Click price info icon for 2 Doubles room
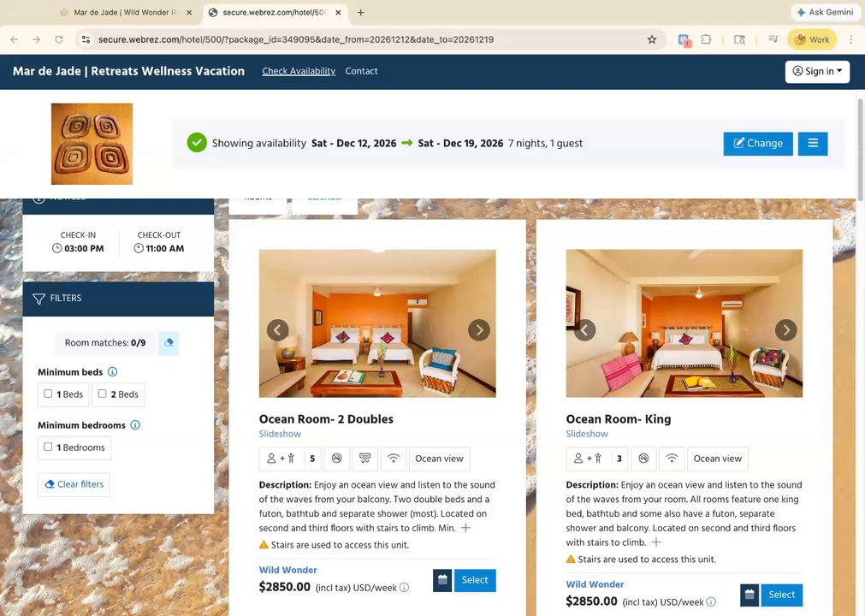The image size is (865, 616). pyautogui.click(x=405, y=588)
